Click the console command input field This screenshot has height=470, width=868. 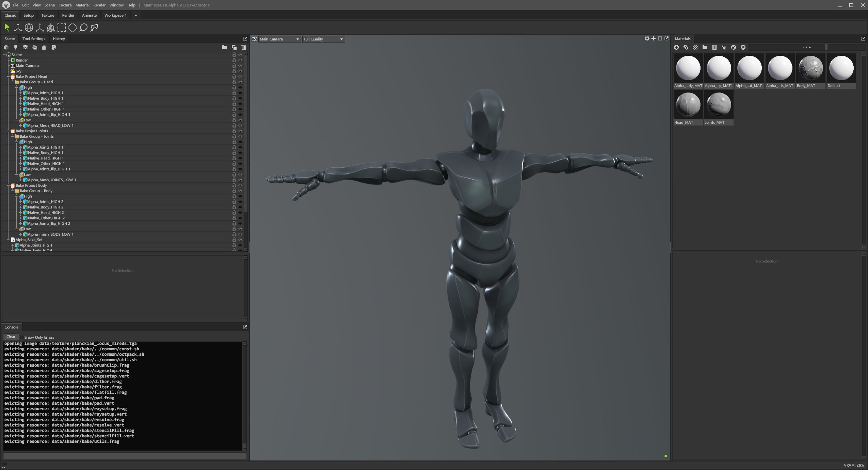click(125, 456)
